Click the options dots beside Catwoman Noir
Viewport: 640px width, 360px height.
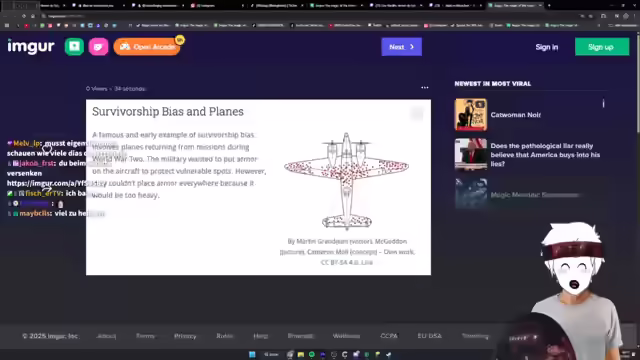(603, 104)
